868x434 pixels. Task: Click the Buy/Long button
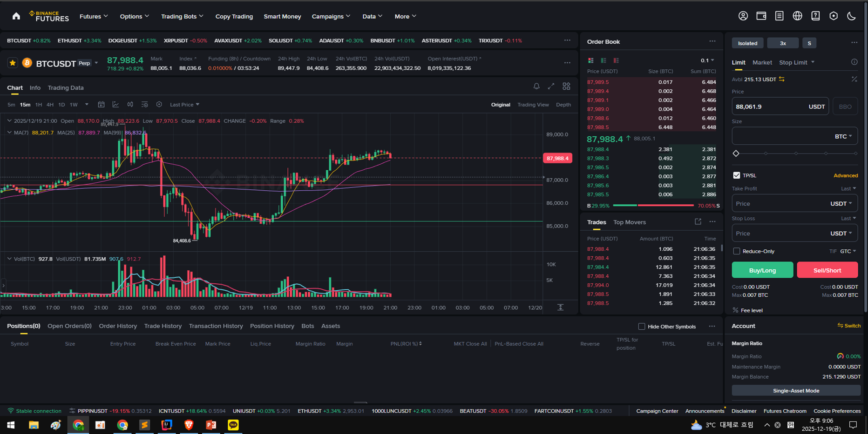coord(762,270)
